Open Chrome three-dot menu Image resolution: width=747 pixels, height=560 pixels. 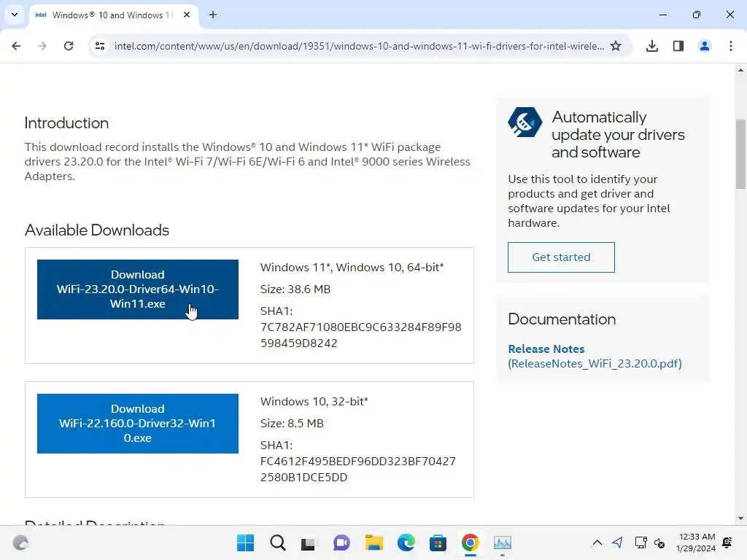click(731, 46)
